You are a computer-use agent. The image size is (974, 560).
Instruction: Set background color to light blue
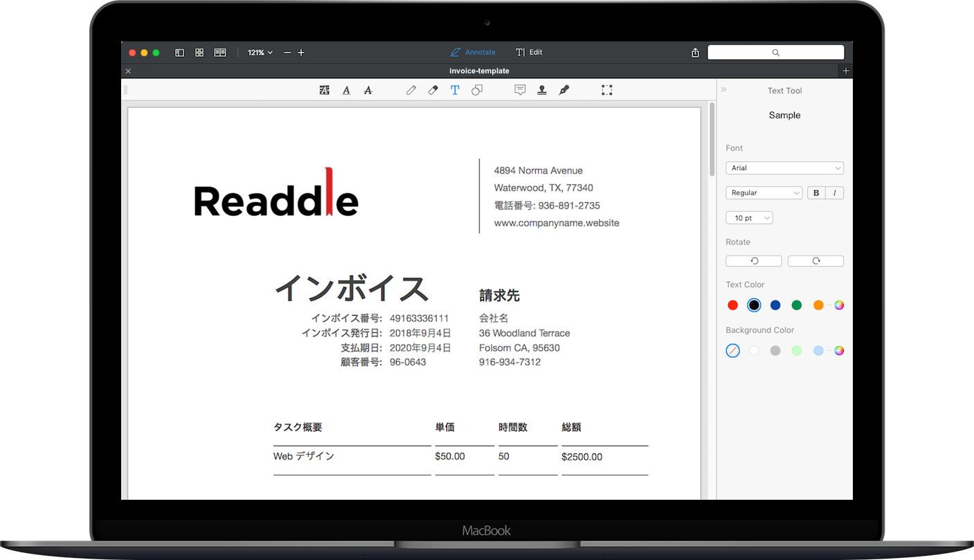pyautogui.click(x=818, y=351)
